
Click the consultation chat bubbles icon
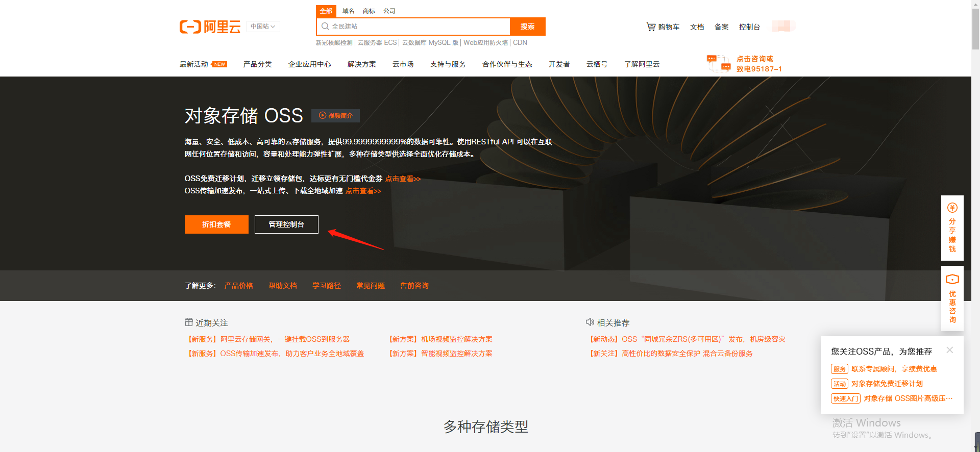click(719, 63)
